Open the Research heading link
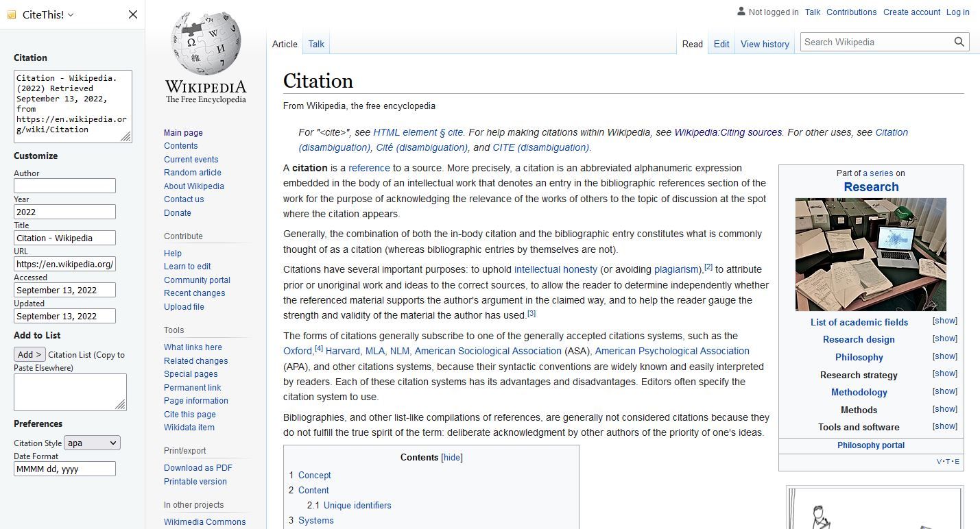This screenshot has height=529, width=980. click(871, 187)
